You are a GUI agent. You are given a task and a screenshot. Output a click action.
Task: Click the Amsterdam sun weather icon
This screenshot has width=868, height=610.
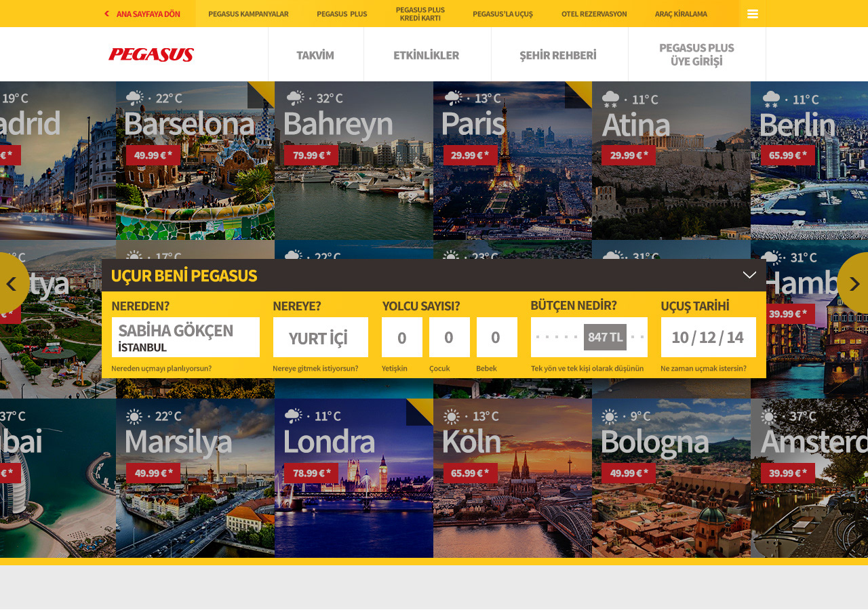click(x=769, y=417)
